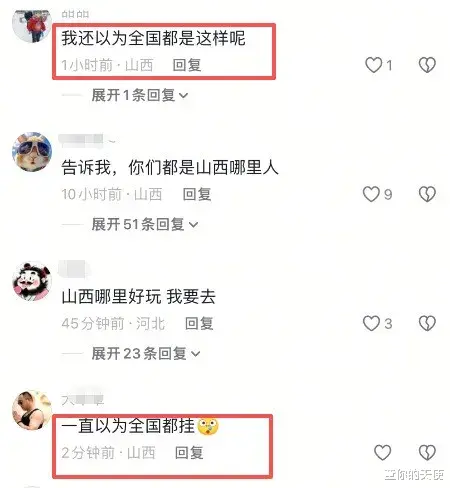Open the avatar of man in black tank top
The image size is (450, 488).
point(32,410)
